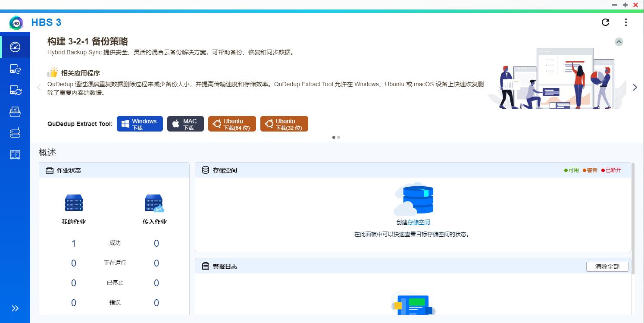The width and height of the screenshot is (644, 323).
Task: Open the three-dot options menu
Action: (625, 22)
